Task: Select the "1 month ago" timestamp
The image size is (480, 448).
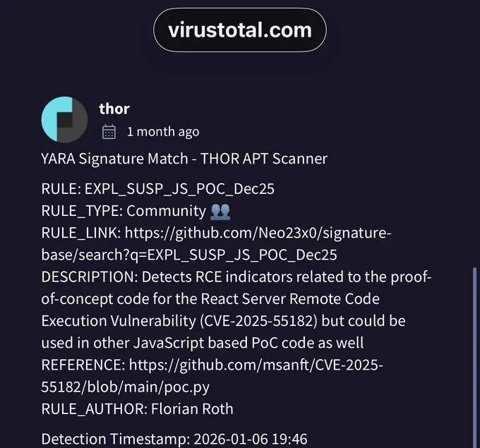Action: 163,132
